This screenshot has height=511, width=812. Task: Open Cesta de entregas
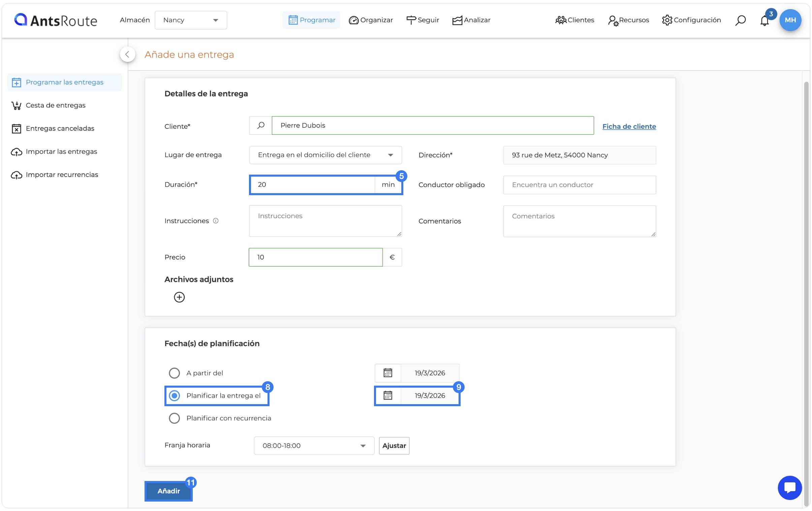(x=56, y=105)
